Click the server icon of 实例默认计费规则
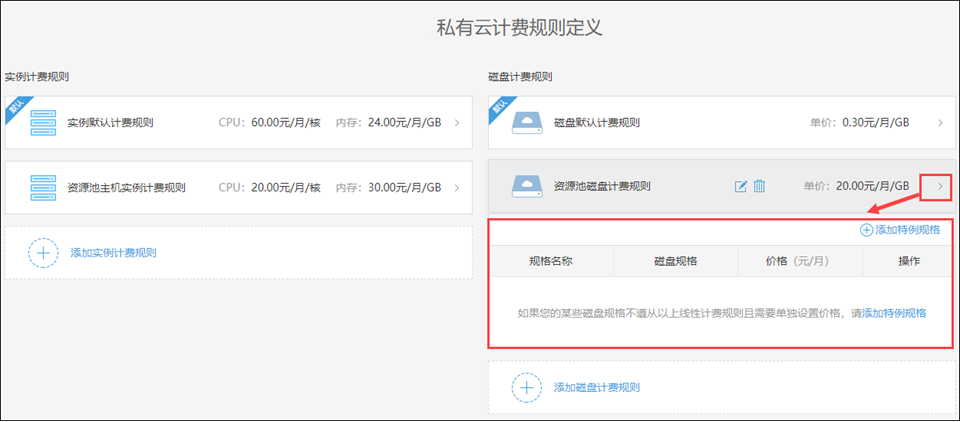The height and width of the screenshot is (422, 960). coord(43,123)
